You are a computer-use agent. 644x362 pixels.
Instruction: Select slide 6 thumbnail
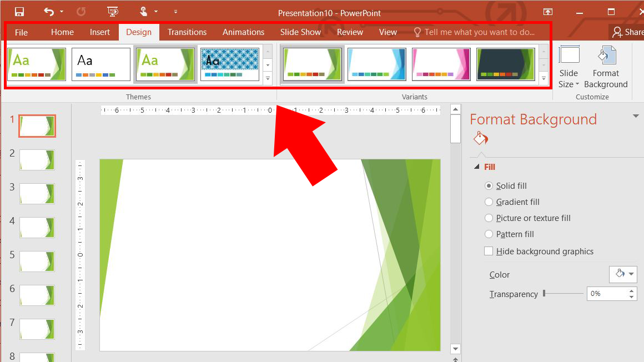[37, 295]
